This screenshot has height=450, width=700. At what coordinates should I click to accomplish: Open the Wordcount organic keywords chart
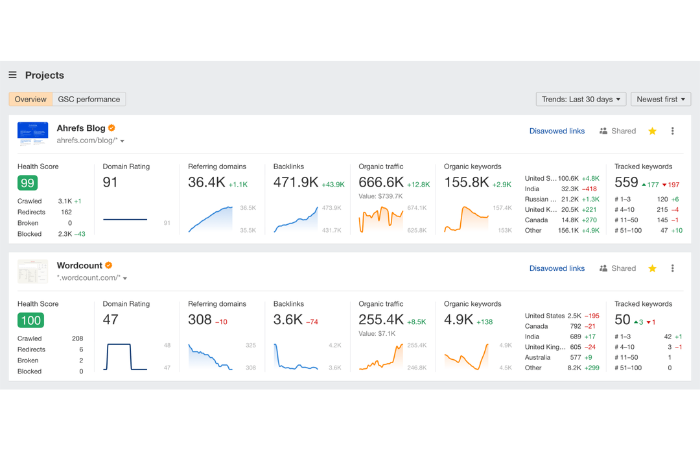[x=466, y=357]
